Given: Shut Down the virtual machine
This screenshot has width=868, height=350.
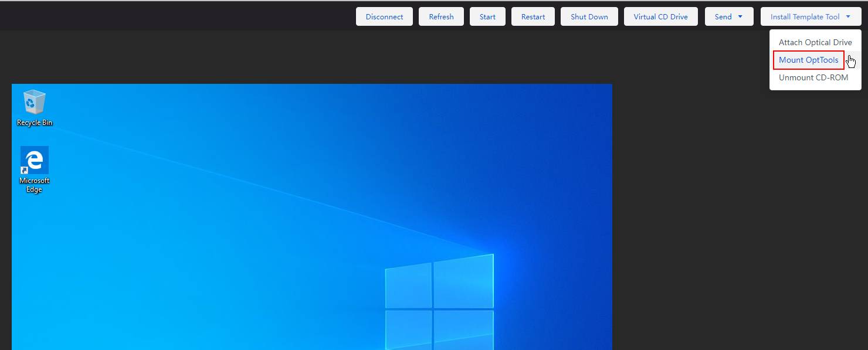Looking at the screenshot, I should click(x=589, y=16).
